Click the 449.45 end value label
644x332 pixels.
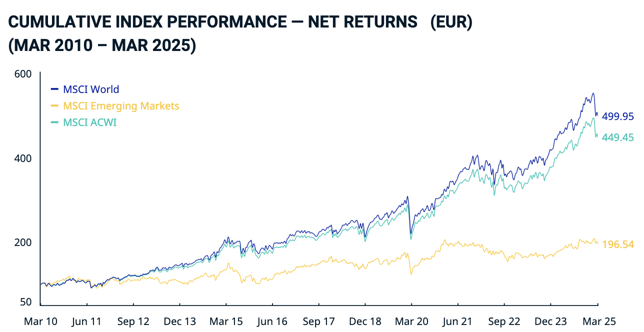click(617, 137)
